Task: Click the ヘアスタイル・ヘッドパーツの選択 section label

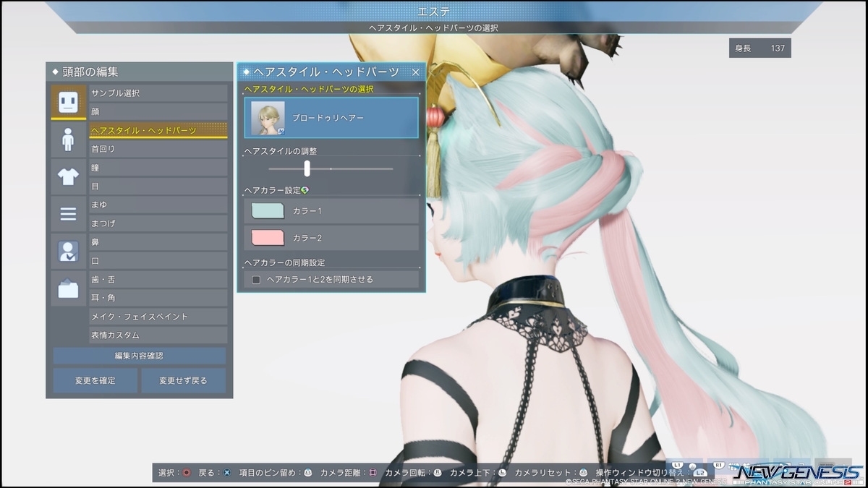Action: [x=309, y=89]
